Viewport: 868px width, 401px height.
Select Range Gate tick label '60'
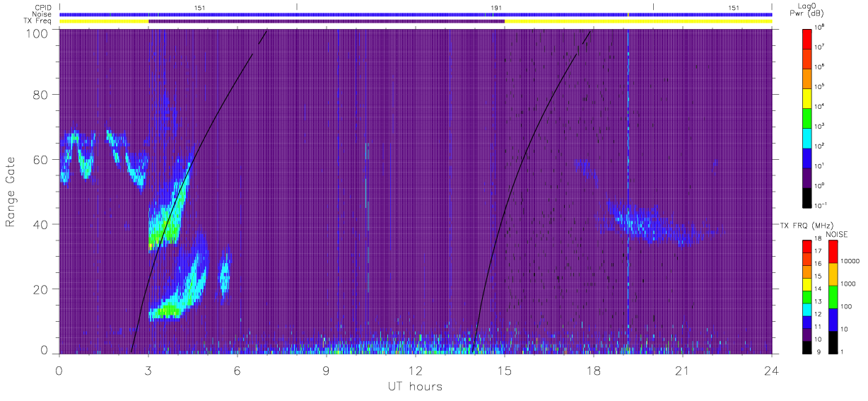(42, 159)
